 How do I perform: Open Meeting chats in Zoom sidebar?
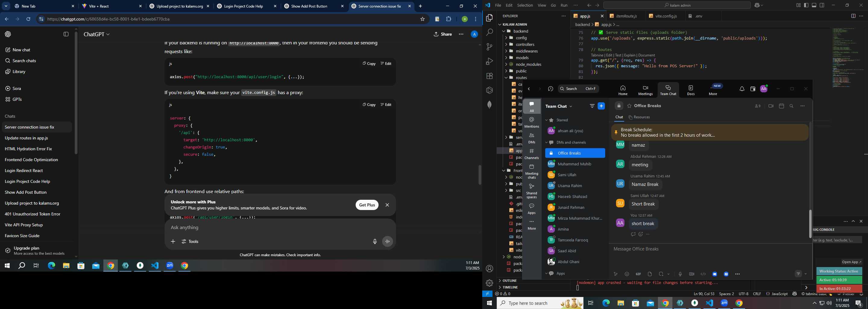(x=532, y=172)
